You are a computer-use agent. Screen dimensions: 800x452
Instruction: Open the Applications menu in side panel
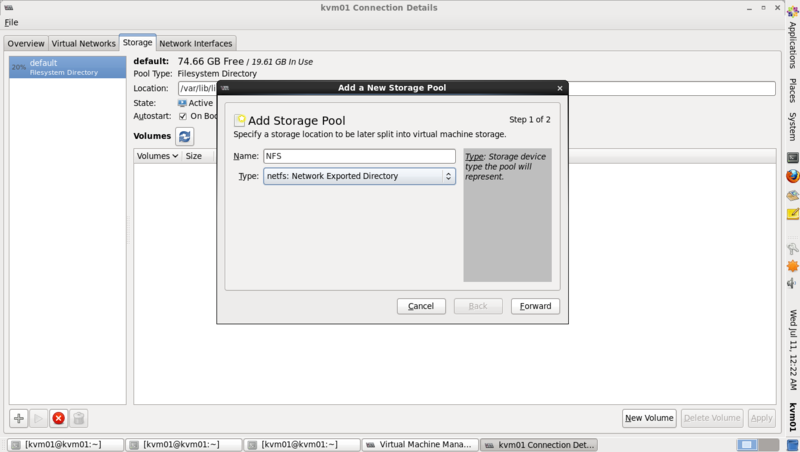point(792,45)
